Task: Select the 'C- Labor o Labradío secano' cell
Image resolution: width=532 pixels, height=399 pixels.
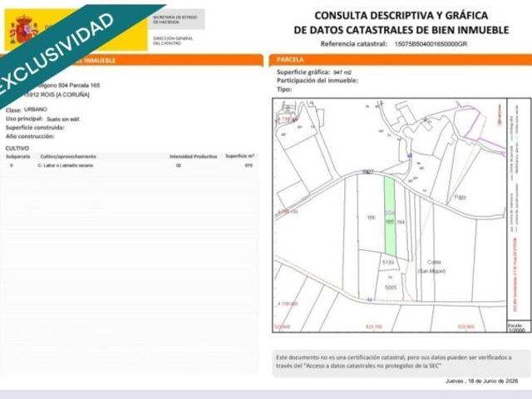Action: coord(65,165)
